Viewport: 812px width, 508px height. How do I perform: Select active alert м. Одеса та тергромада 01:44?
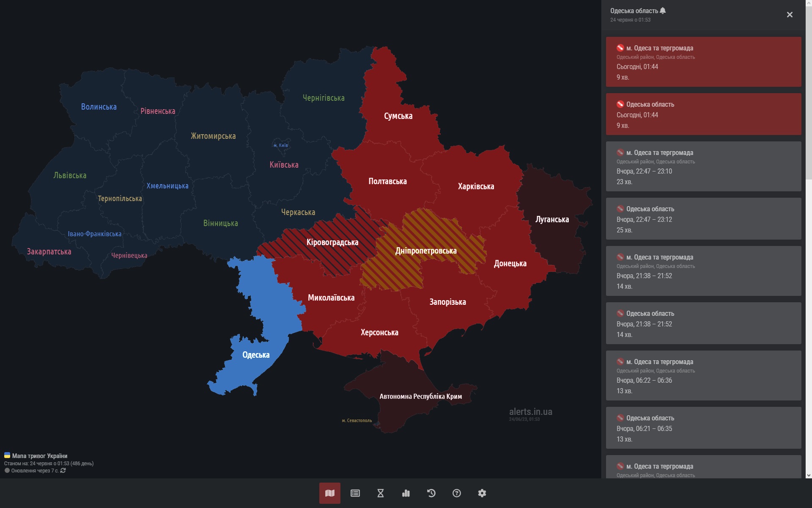(x=703, y=62)
